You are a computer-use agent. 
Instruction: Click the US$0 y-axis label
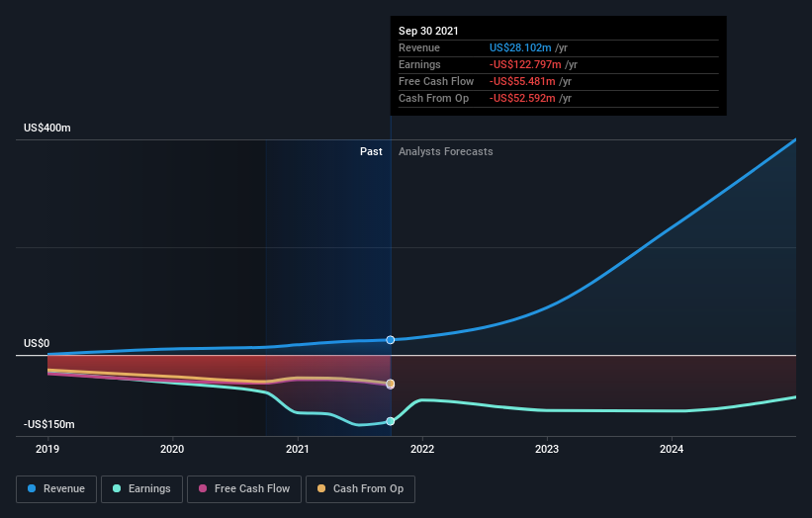(37, 344)
